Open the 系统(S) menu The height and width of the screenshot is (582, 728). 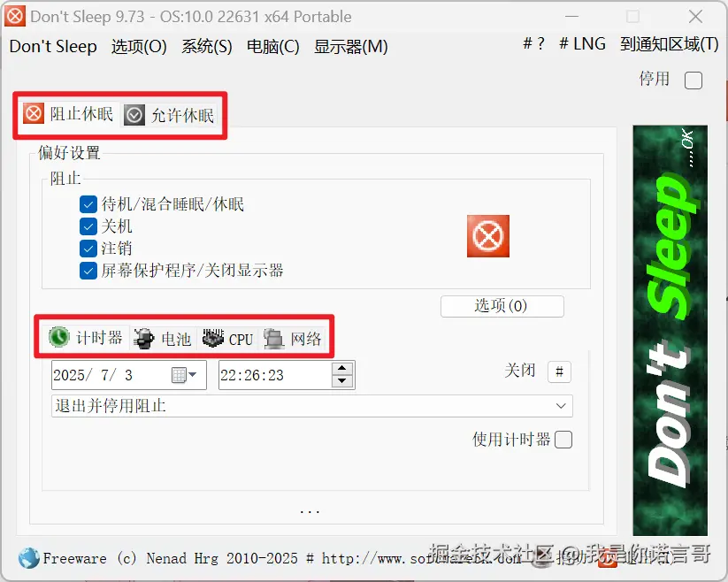(x=207, y=46)
